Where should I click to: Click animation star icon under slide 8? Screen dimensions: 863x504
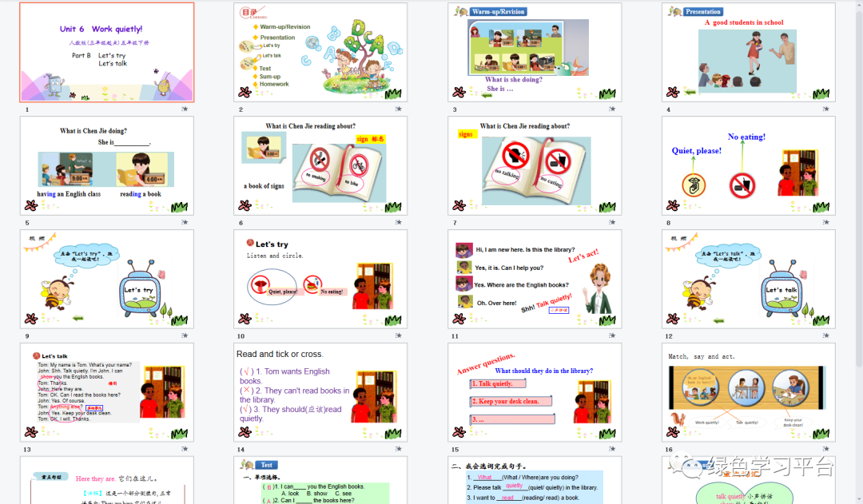[826, 222]
